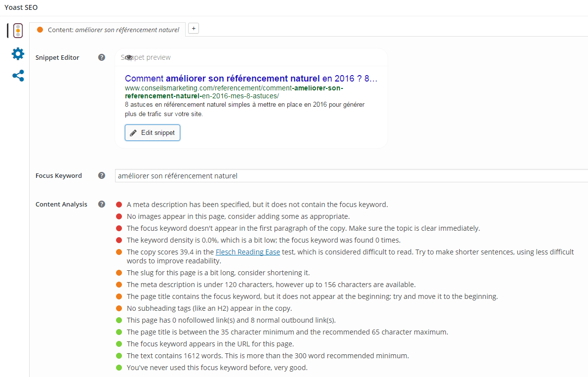Open the advanced settings gear icon
588x377 pixels.
pyautogui.click(x=18, y=54)
